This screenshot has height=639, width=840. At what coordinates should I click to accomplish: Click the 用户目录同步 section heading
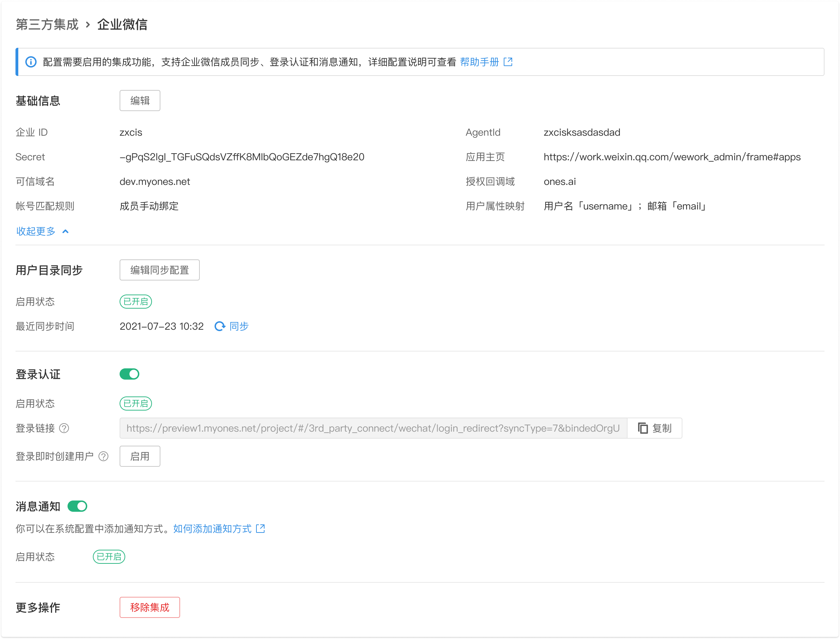pyautogui.click(x=49, y=270)
